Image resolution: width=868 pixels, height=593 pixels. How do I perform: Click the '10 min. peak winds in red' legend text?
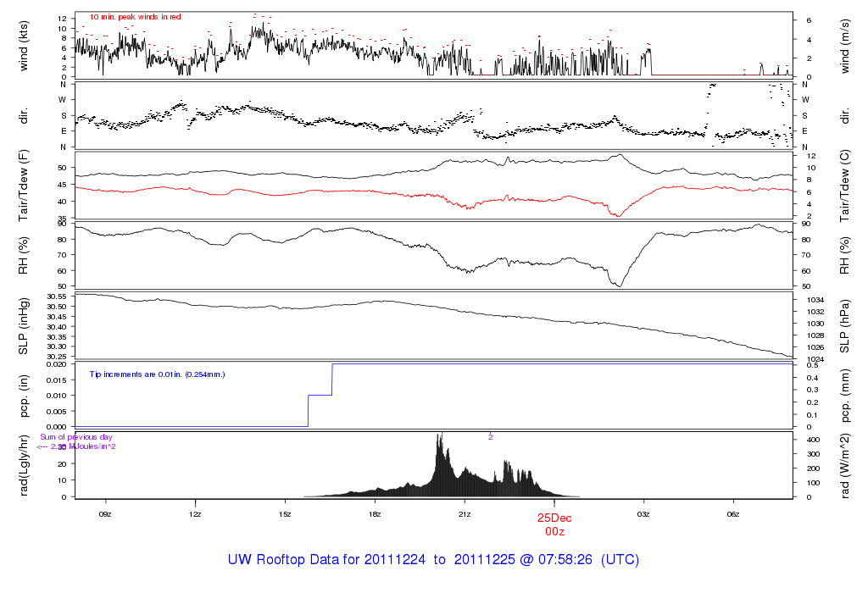click(x=135, y=17)
